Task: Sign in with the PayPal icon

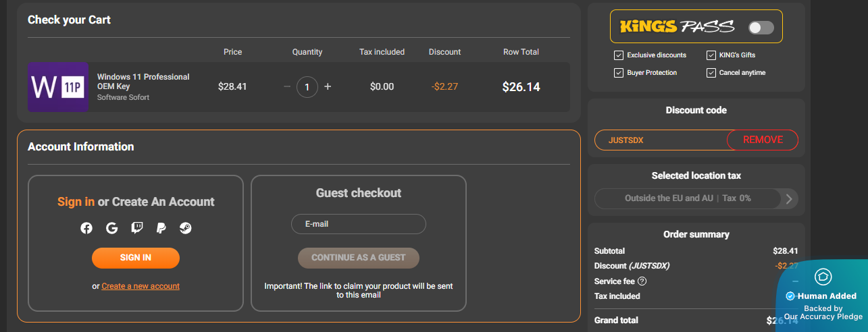Action: pyautogui.click(x=161, y=228)
